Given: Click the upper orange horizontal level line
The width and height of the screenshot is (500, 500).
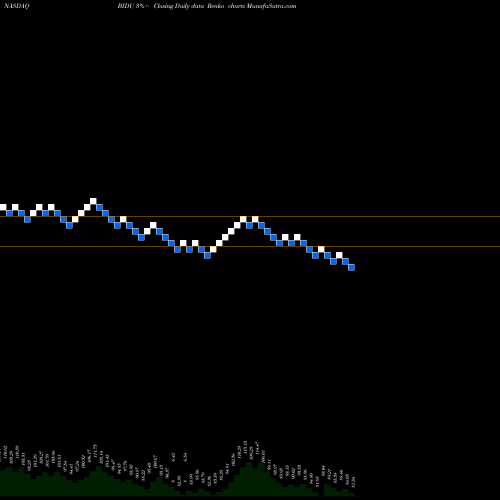Looking at the screenshot, I should 250,217.
